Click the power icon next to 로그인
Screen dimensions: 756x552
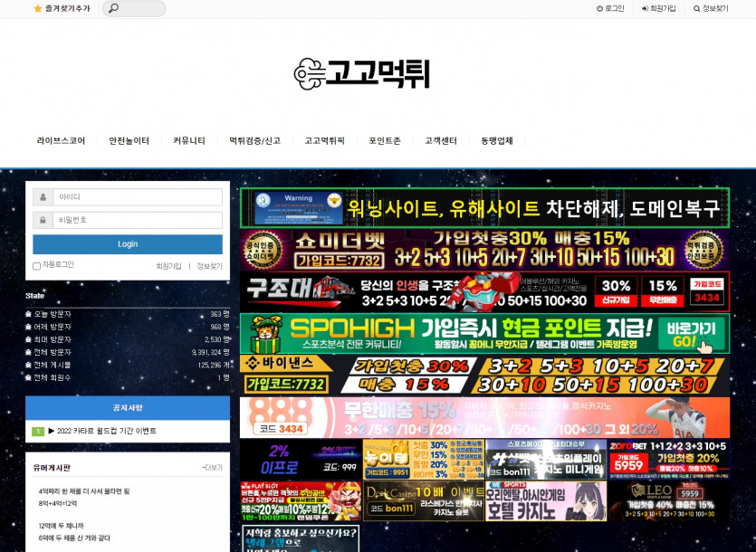point(599,8)
